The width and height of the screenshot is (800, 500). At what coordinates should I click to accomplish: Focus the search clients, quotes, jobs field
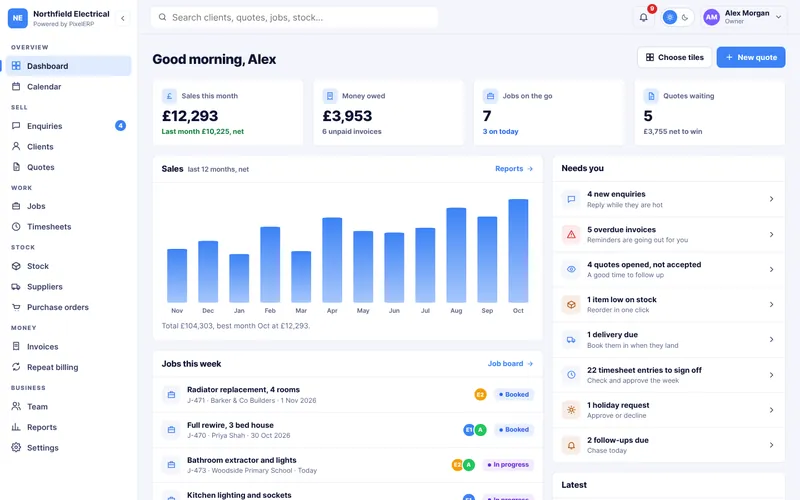pos(294,17)
